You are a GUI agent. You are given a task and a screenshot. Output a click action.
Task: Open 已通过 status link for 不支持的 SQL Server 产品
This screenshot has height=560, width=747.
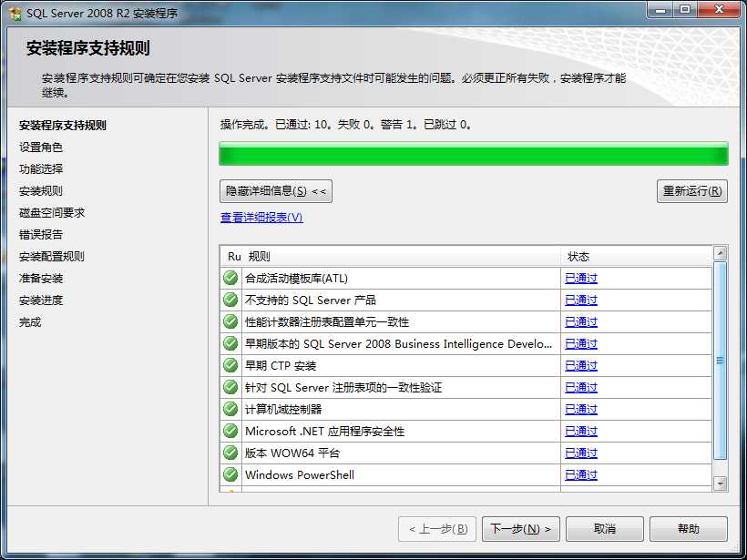click(x=580, y=300)
